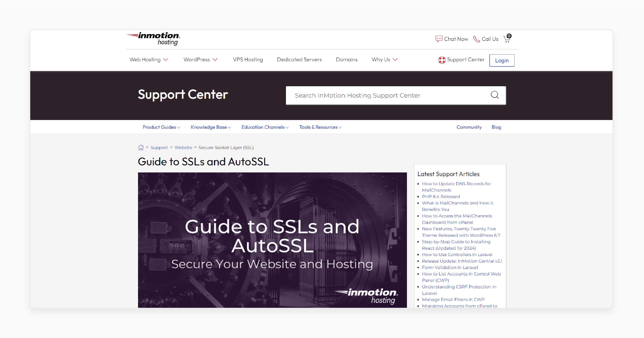The width and height of the screenshot is (644, 338).
Task: Expand the Why Us menu
Action: (385, 59)
